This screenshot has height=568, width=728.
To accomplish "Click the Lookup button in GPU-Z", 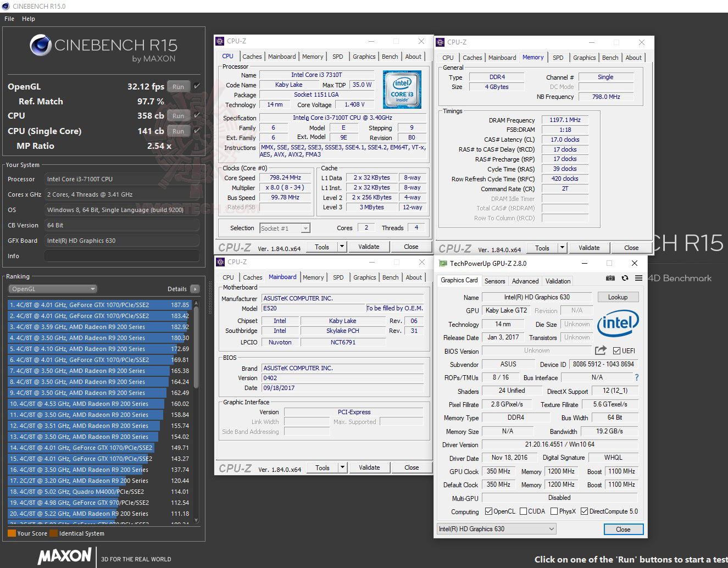I will point(618,297).
